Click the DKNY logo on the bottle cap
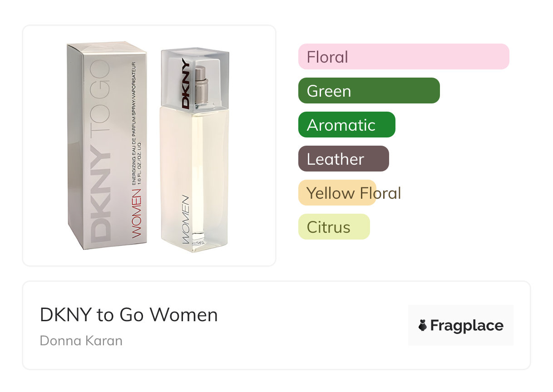Image resolution: width=553 pixels, height=392 pixels. click(186, 84)
